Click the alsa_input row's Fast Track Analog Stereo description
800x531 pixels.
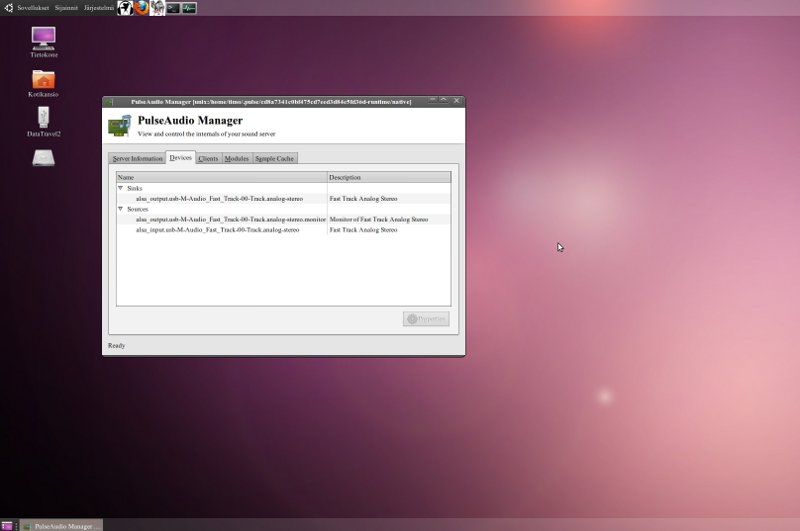click(x=363, y=230)
